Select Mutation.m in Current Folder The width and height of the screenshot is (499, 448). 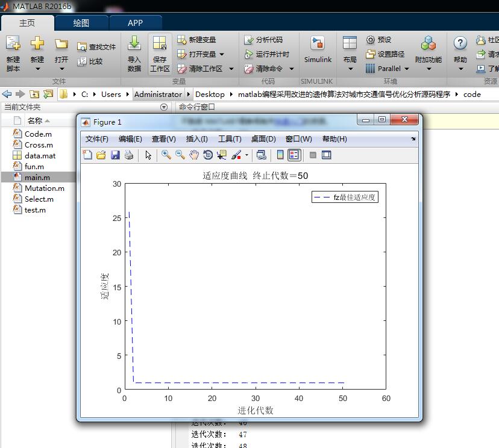[38, 188]
